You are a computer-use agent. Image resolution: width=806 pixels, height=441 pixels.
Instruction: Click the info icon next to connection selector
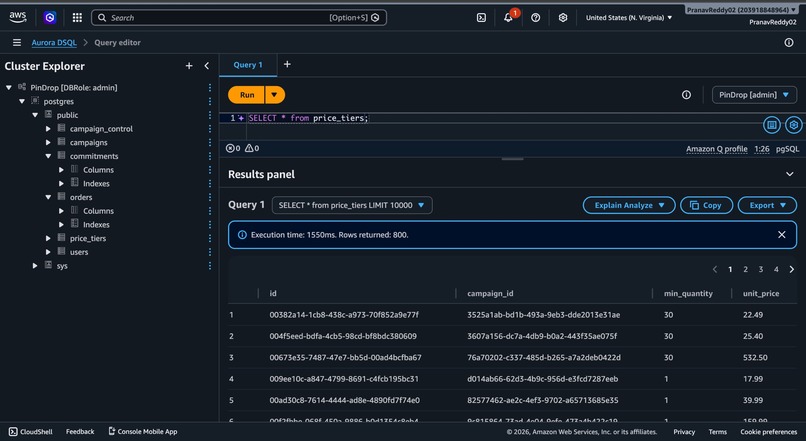point(686,95)
